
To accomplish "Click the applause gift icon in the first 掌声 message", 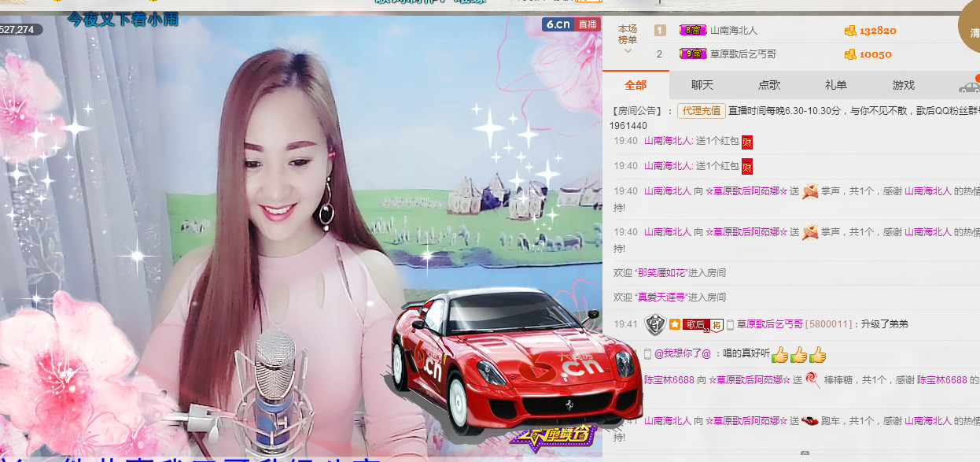I will tap(810, 191).
